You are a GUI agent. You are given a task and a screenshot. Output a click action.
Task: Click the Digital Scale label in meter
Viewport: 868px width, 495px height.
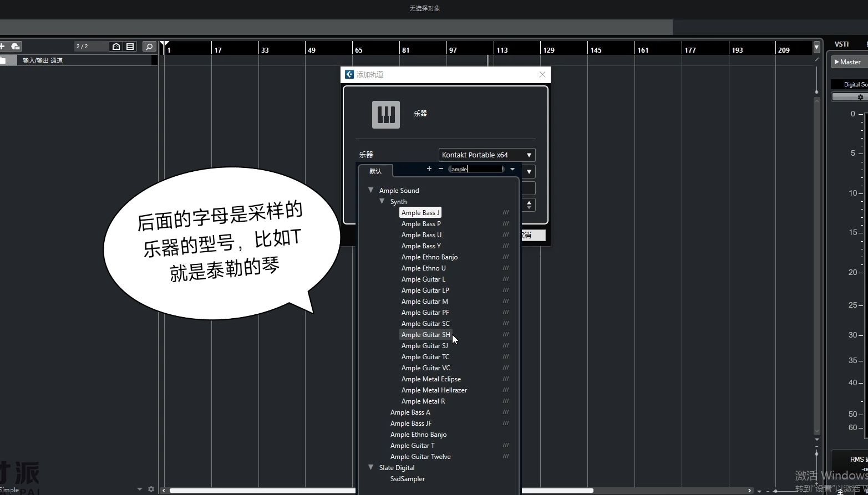(x=856, y=84)
